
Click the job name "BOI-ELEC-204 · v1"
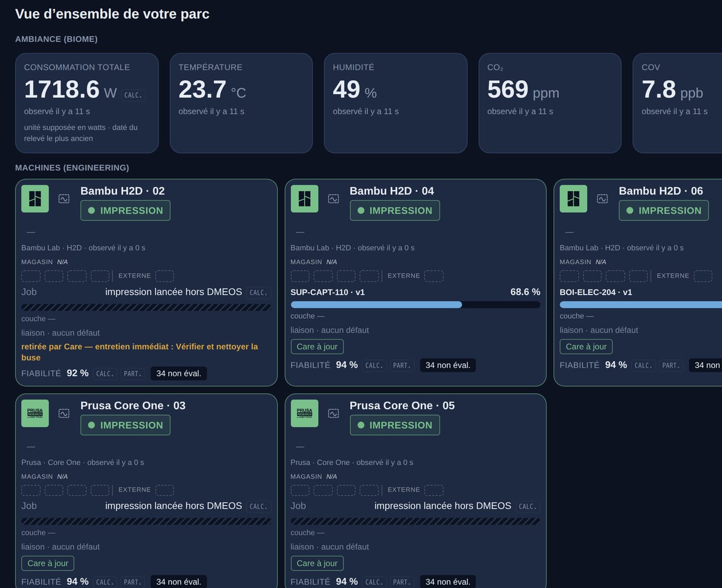(x=596, y=292)
